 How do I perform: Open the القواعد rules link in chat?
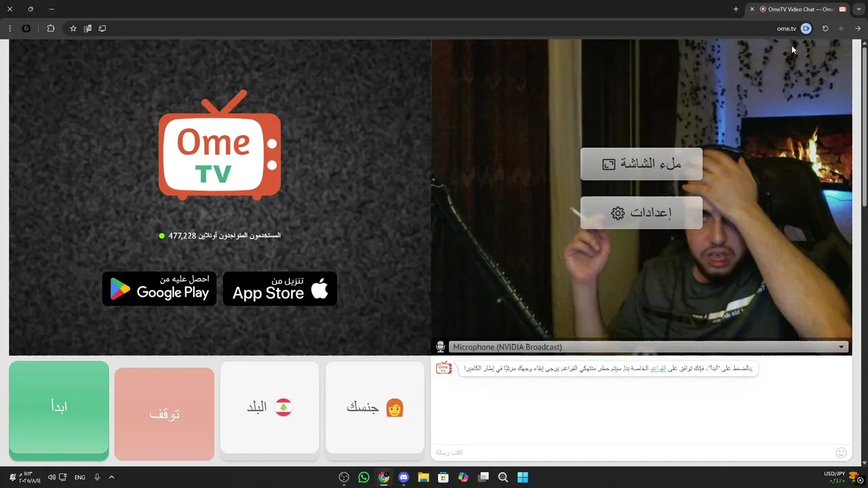click(658, 369)
